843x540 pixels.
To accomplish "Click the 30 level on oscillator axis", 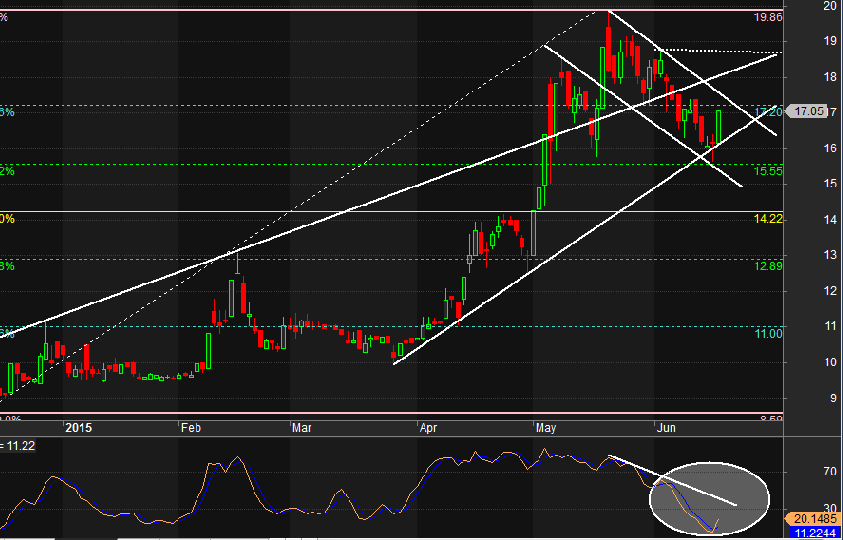I will click(831, 509).
